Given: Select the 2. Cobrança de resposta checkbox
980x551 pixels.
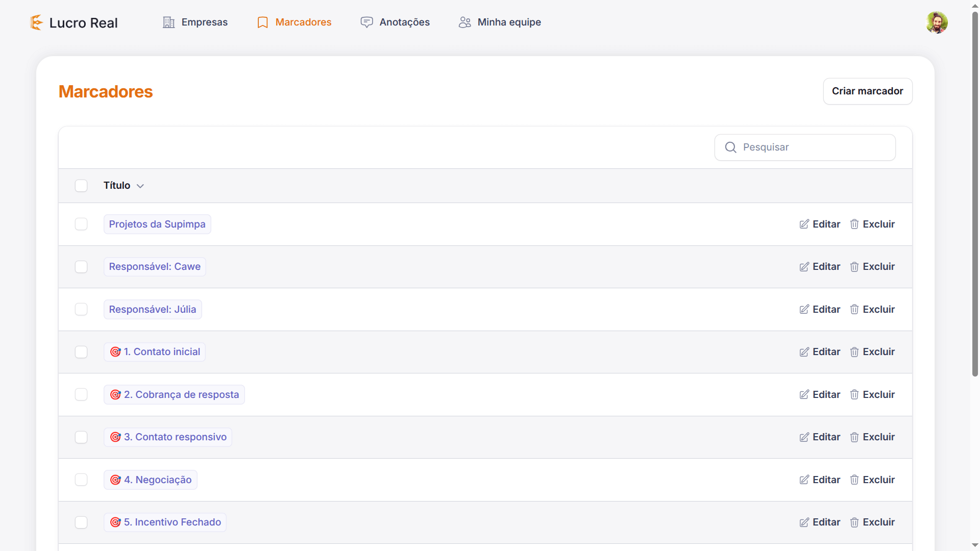Looking at the screenshot, I should tap(81, 395).
